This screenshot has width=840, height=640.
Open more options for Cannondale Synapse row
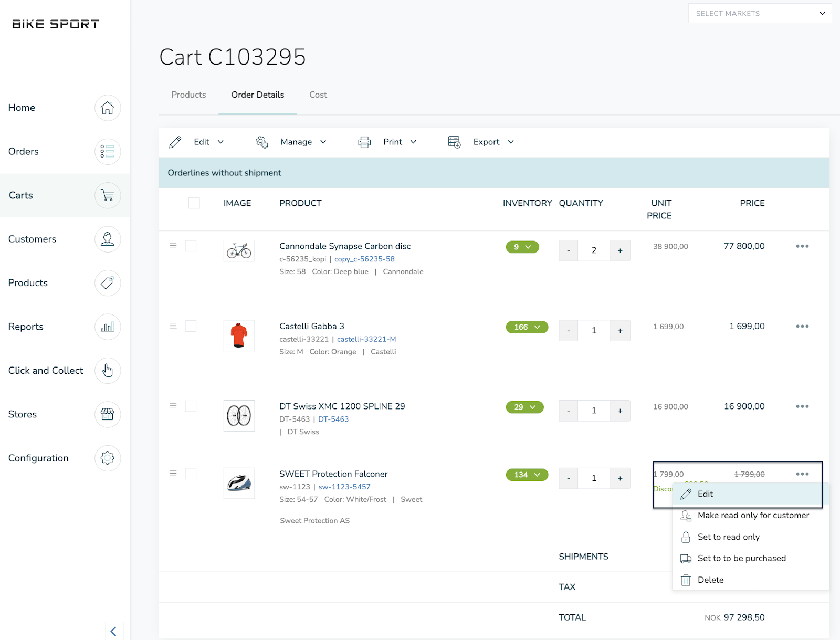pos(802,246)
